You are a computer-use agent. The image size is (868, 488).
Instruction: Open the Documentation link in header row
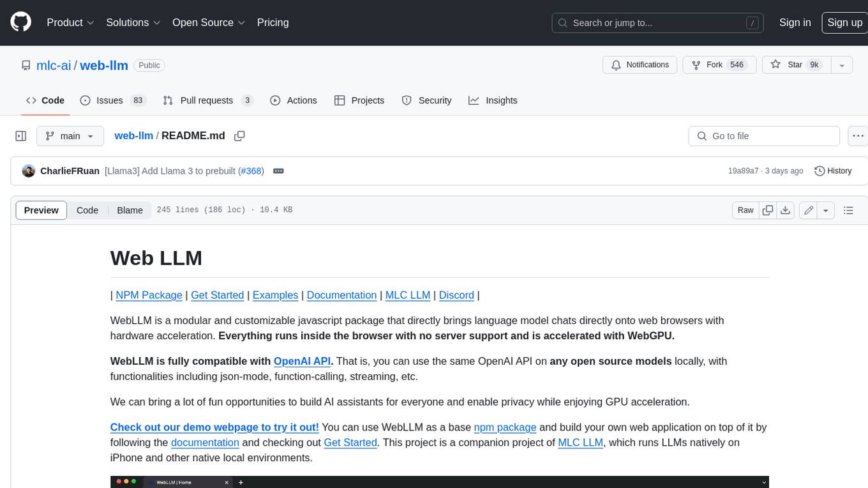coord(341,295)
